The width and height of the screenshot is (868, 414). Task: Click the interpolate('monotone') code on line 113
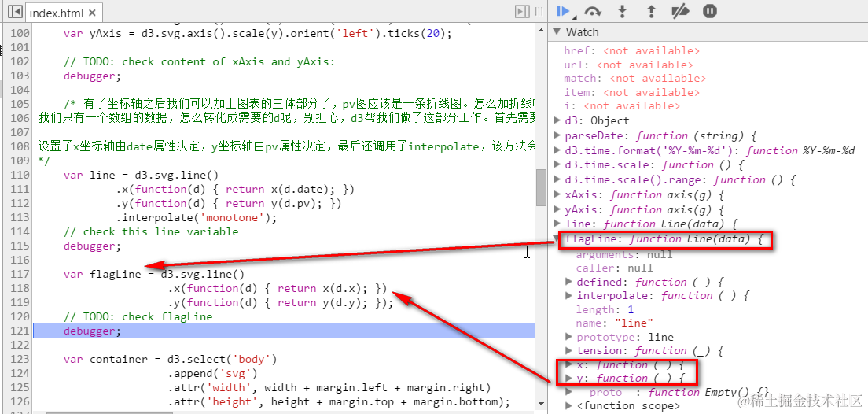[x=196, y=217]
